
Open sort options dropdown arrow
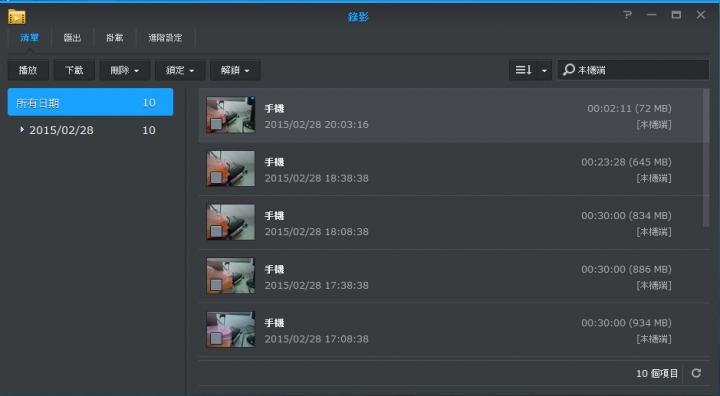[544, 70]
